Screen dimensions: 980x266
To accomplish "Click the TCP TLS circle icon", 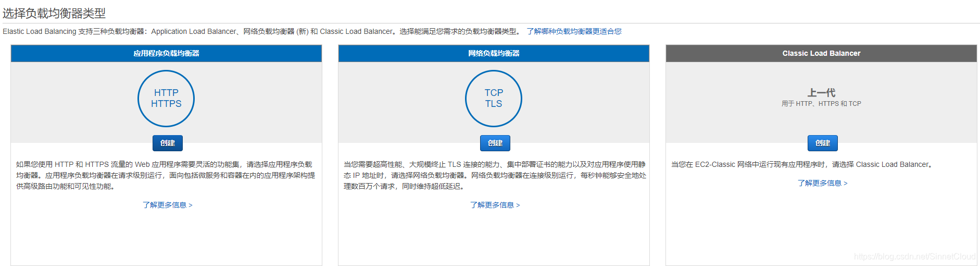I will [494, 99].
